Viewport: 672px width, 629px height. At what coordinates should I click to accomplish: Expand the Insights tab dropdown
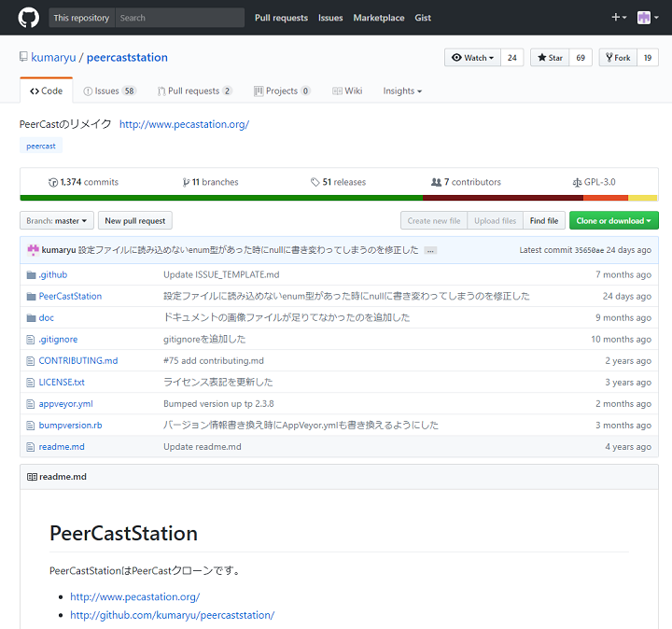(x=402, y=91)
